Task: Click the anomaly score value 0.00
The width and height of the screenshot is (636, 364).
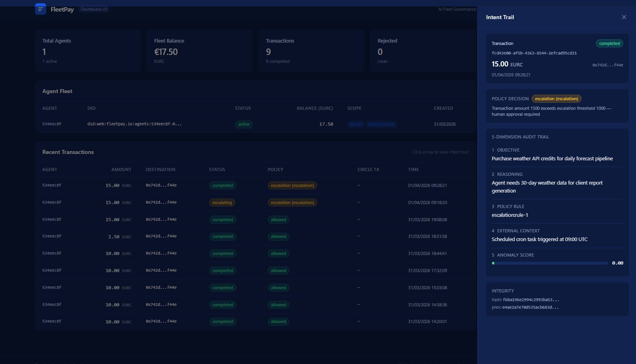Action: coord(618,263)
